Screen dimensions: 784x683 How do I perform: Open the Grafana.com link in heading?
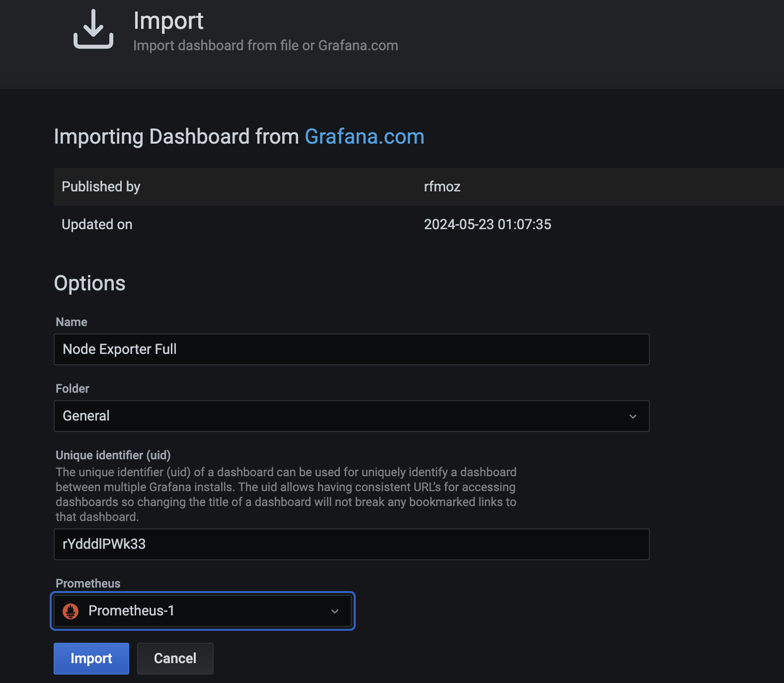tap(364, 137)
